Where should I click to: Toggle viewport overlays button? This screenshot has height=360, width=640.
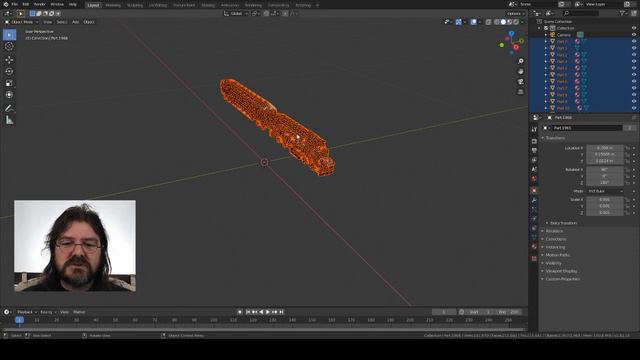(x=473, y=22)
